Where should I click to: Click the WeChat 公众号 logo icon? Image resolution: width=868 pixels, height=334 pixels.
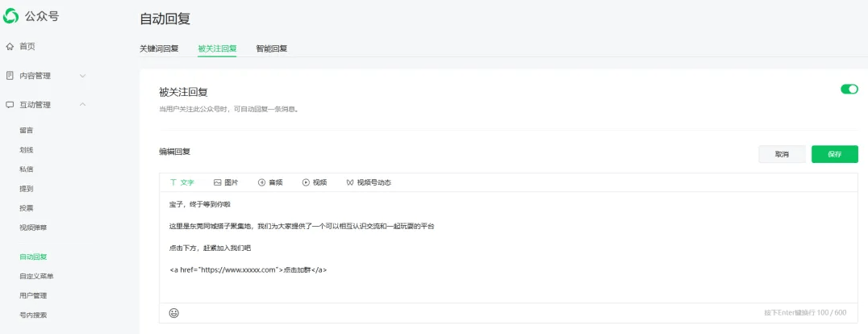point(11,15)
